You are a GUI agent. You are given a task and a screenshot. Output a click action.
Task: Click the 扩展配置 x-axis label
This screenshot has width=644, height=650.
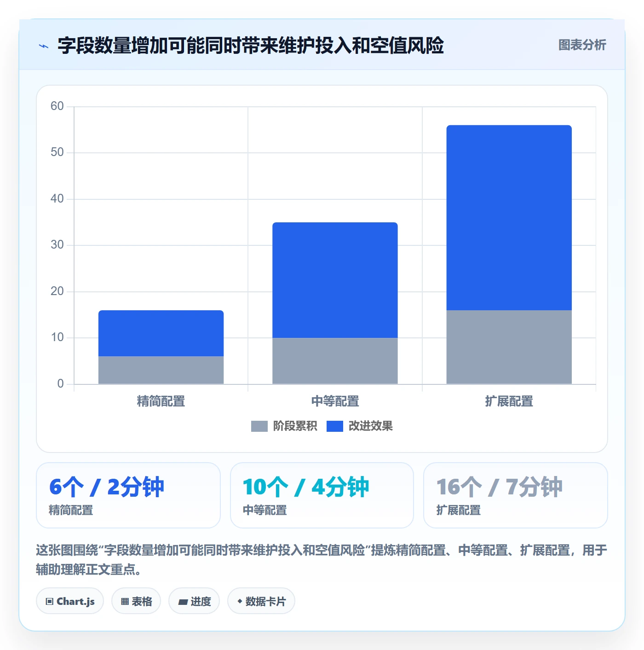pyautogui.click(x=509, y=401)
